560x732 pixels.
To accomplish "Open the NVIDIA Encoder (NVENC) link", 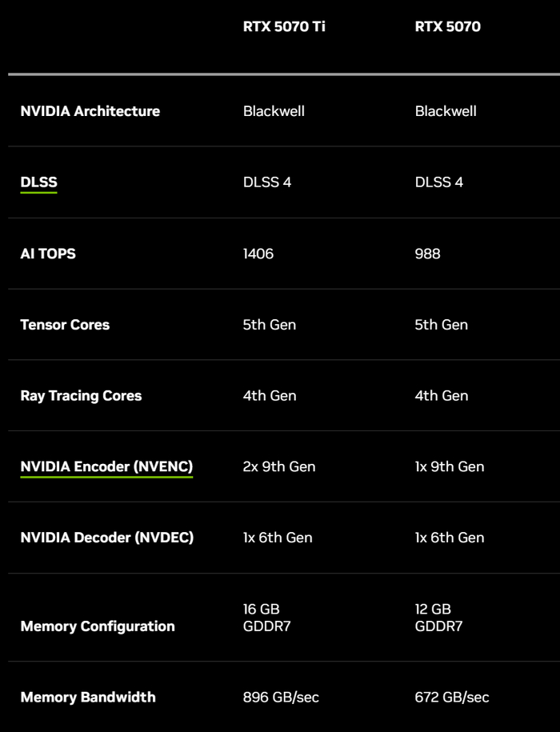I will [106, 466].
